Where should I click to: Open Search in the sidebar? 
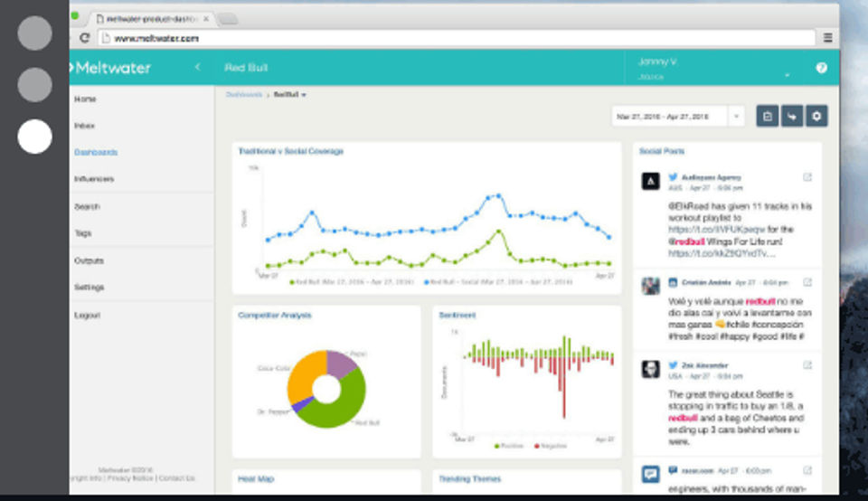87,206
